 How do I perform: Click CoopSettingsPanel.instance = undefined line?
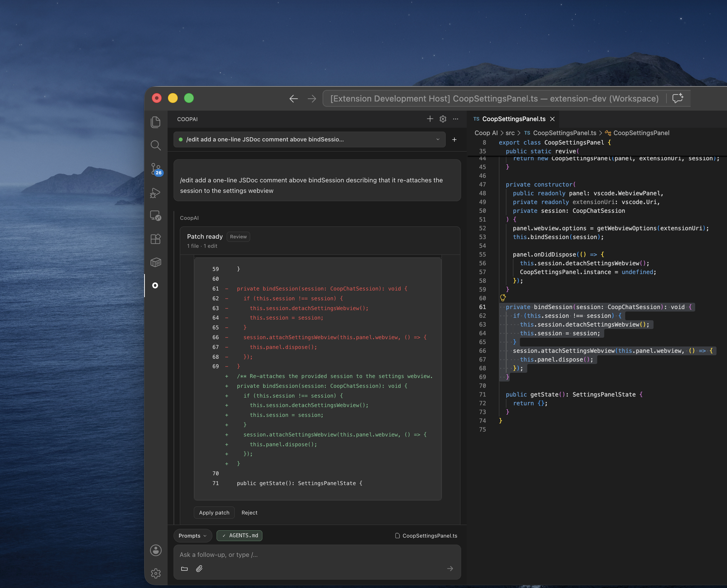[588, 272]
